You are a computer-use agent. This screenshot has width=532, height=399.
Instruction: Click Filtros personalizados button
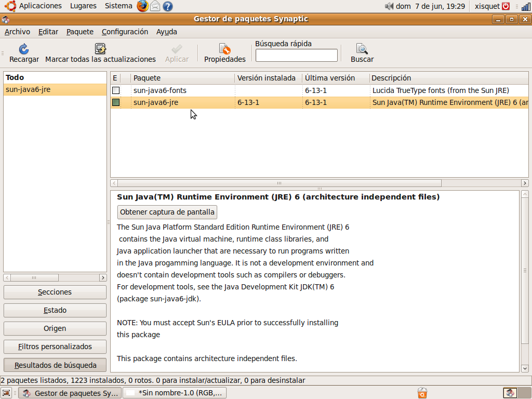tap(55, 347)
